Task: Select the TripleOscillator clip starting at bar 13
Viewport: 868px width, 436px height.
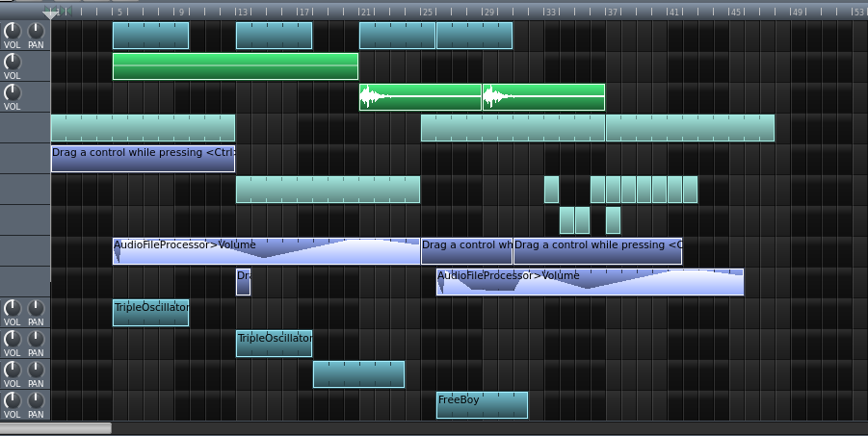Action: pos(274,344)
